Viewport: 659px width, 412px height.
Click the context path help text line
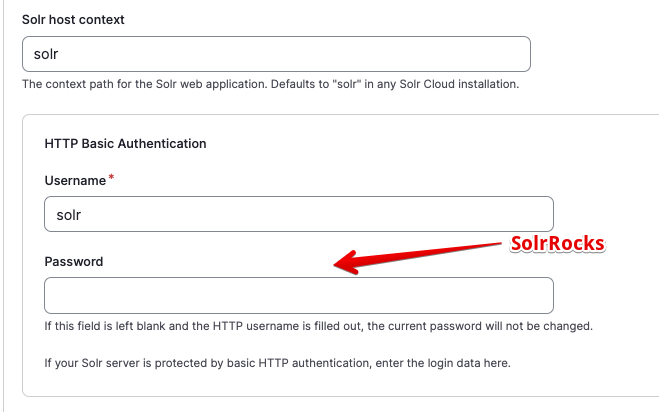tap(271, 84)
